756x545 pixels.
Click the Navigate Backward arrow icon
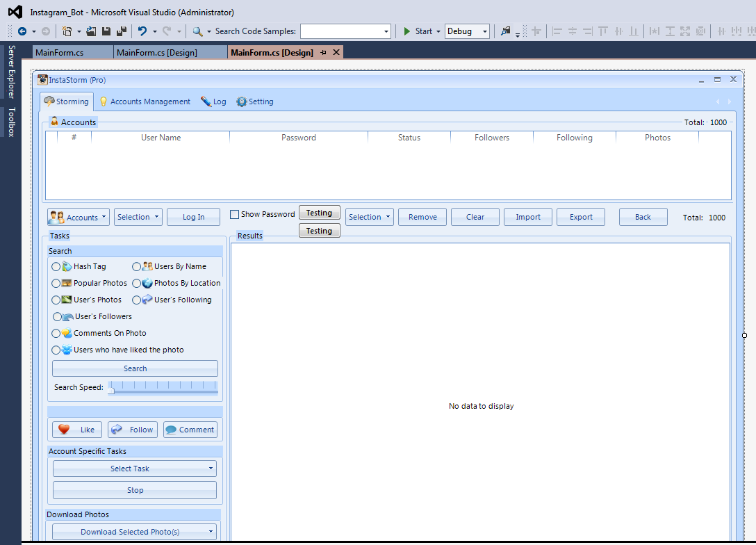coord(22,31)
